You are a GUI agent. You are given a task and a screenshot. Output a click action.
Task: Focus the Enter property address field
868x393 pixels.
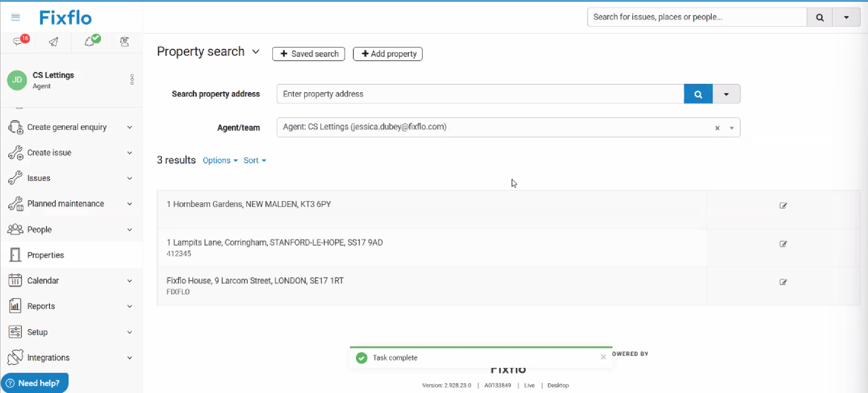480,94
